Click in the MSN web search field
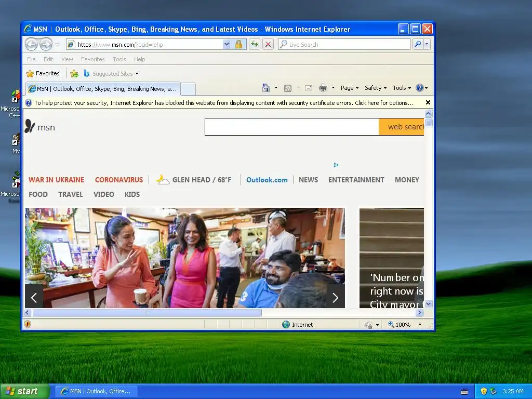Screen dimensions: 532x399 292,127
